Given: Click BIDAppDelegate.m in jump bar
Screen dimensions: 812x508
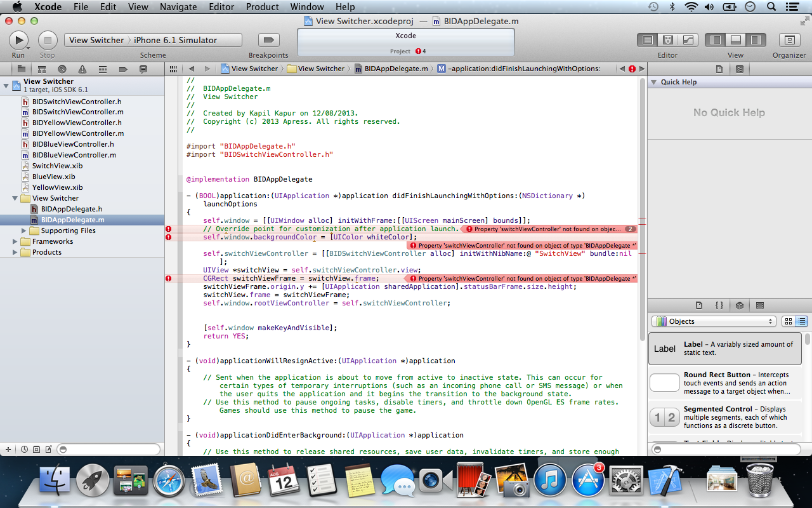Looking at the screenshot, I should [391, 69].
